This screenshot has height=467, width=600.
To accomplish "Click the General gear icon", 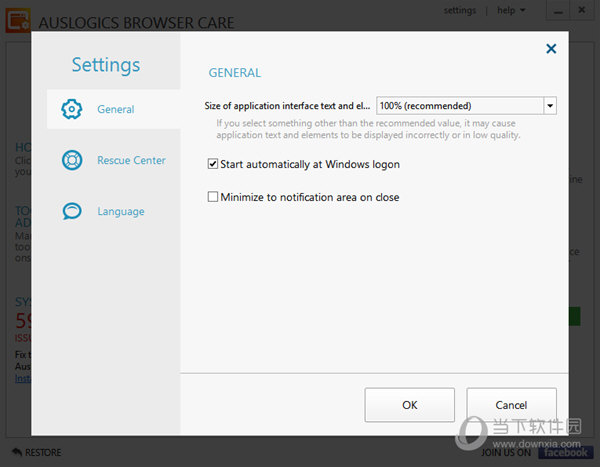I will [x=72, y=109].
